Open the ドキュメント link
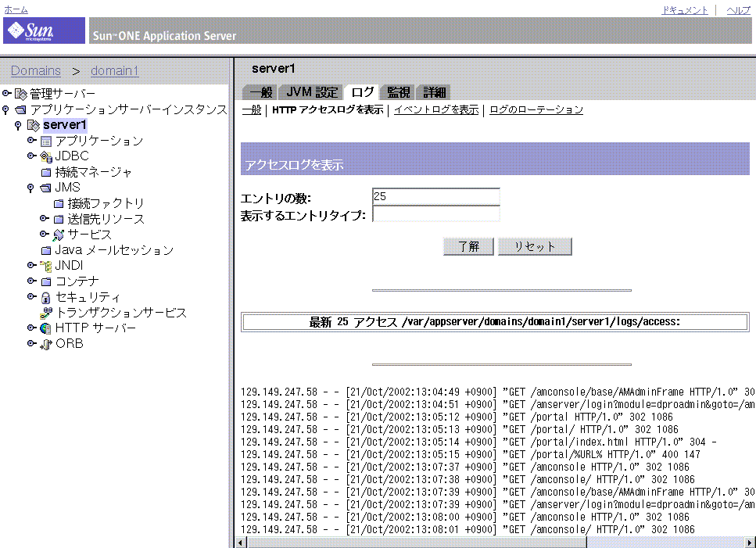 [685, 10]
